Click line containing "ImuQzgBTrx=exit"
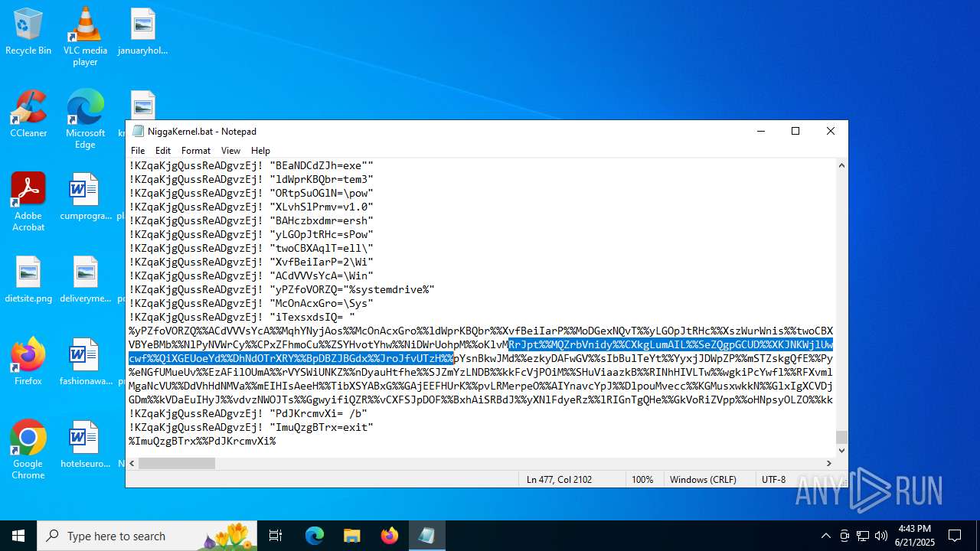This screenshot has width=980, height=551. (x=251, y=427)
